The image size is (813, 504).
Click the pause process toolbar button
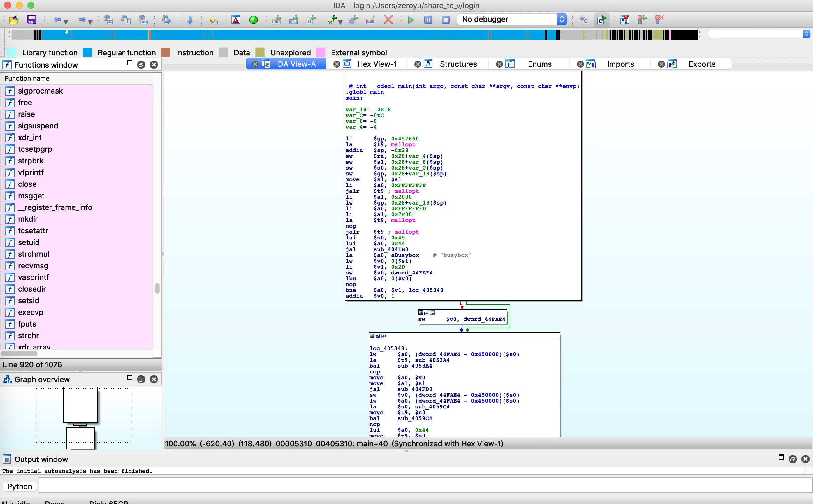pos(428,20)
